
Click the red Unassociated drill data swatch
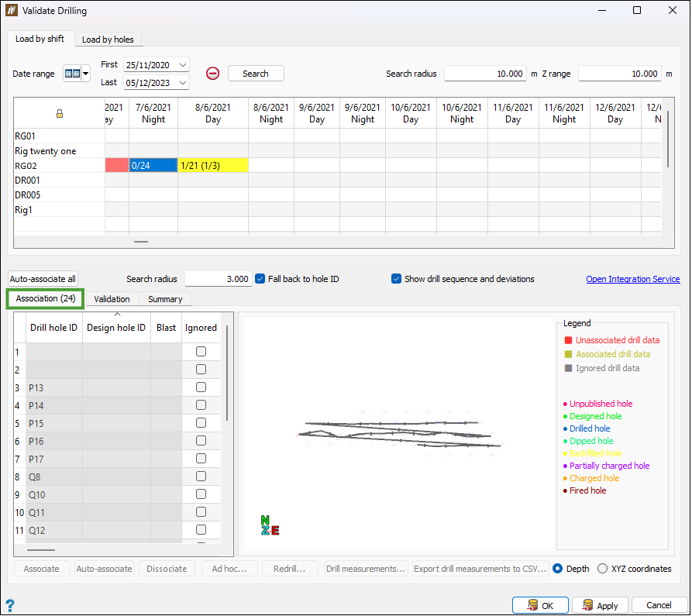(568, 340)
